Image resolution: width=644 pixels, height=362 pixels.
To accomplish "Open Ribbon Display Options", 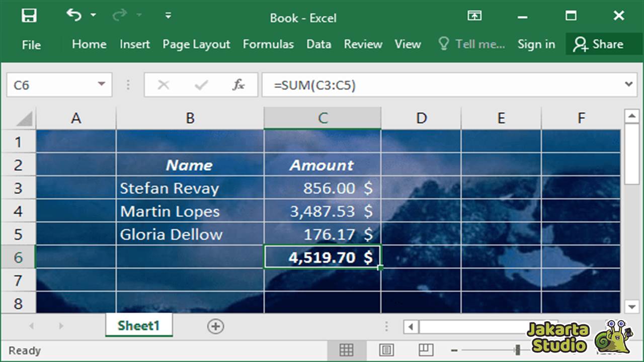I will point(473,16).
